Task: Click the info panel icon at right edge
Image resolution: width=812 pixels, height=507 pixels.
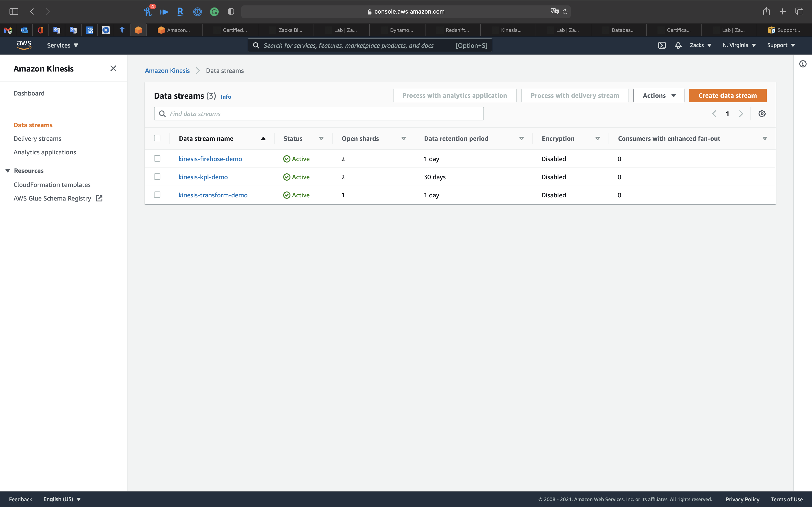Action: pos(803,64)
